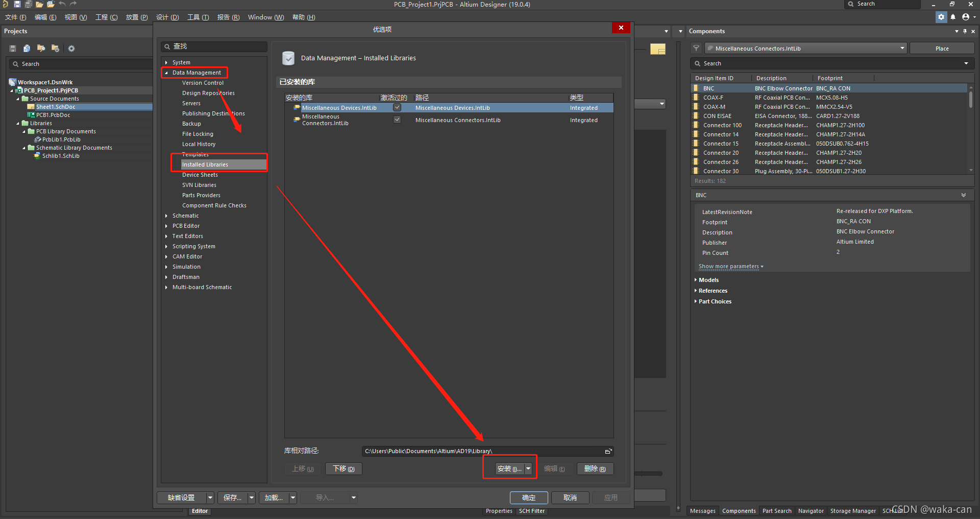Open Projects panel settings gear

71,49
